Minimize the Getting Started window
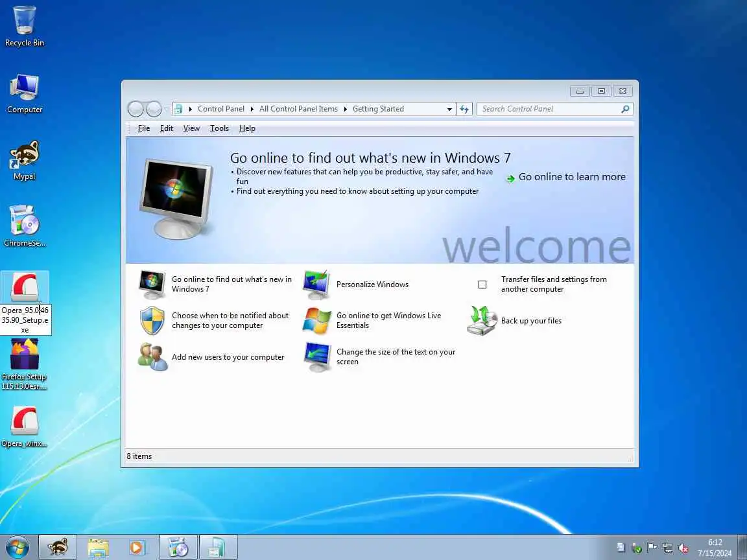Screen dimensions: 747x560 click(580, 91)
